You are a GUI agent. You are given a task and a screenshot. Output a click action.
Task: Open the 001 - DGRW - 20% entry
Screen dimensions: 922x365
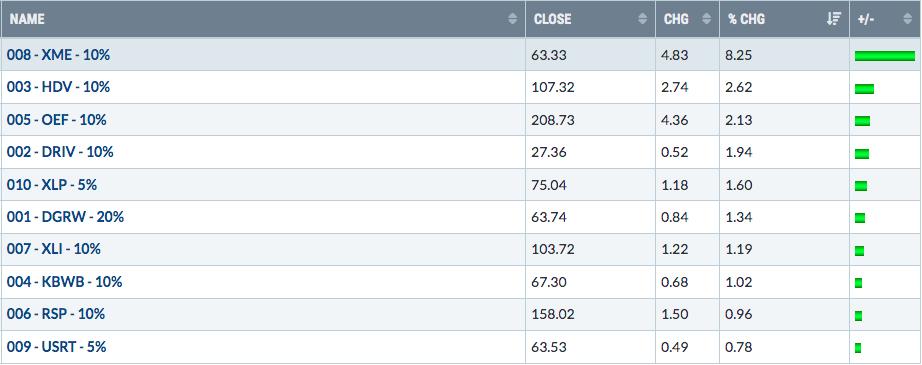pos(65,217)
